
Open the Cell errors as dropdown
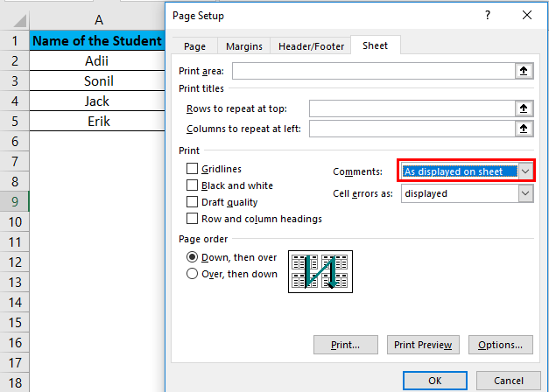[525, 193]
